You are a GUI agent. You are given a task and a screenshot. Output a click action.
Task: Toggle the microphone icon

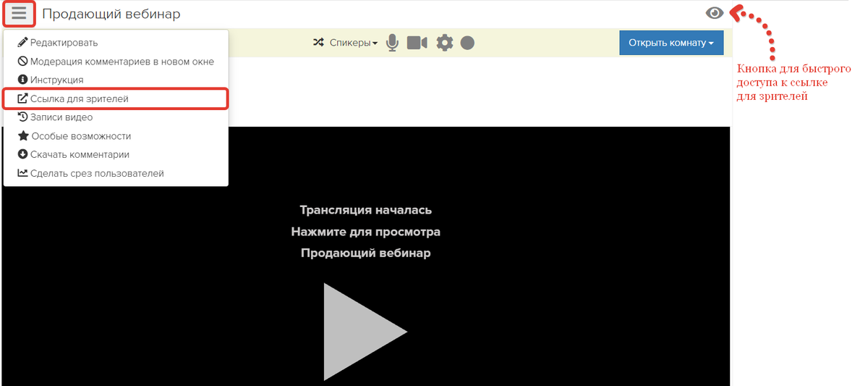tap(392, 43)
